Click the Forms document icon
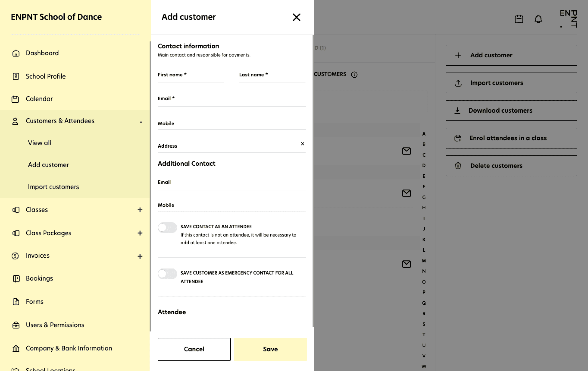The width and height of the screenshot is (588, 371). 16,302
